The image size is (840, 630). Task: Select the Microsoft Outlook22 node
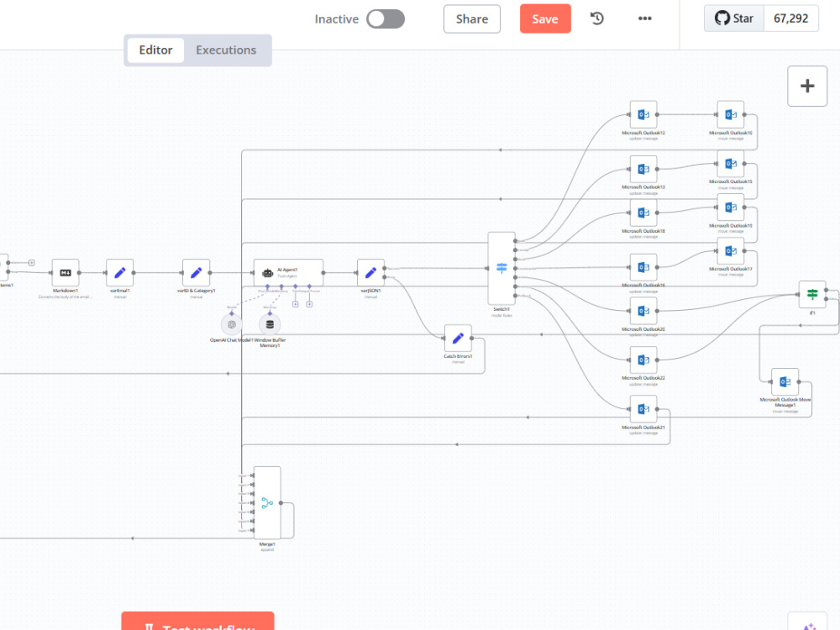point(643,360)
